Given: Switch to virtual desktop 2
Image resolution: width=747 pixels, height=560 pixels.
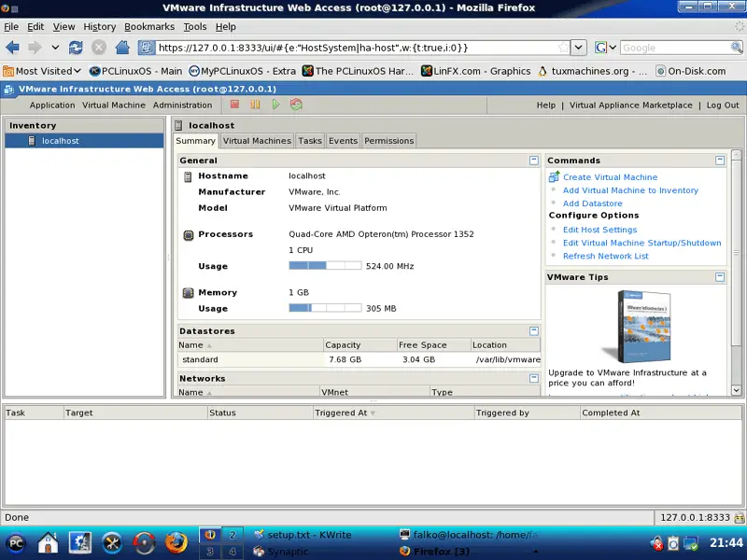Looking at the screenshot, I should 232,535.
